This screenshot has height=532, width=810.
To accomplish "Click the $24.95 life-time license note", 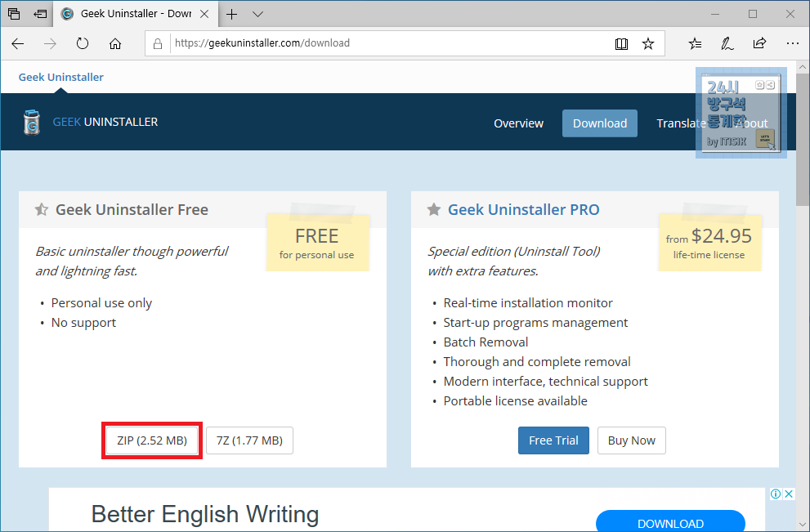I will pos(709,243).
